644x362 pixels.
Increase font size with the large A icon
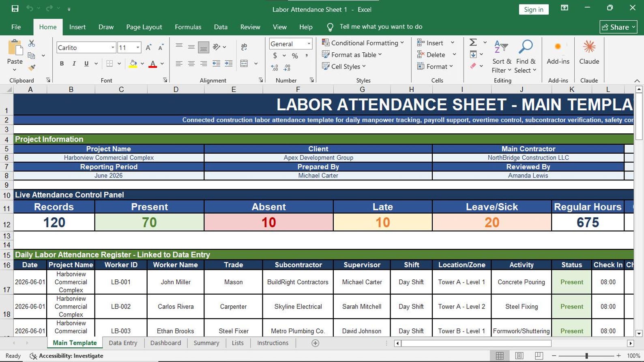click(x=148, y=47)
